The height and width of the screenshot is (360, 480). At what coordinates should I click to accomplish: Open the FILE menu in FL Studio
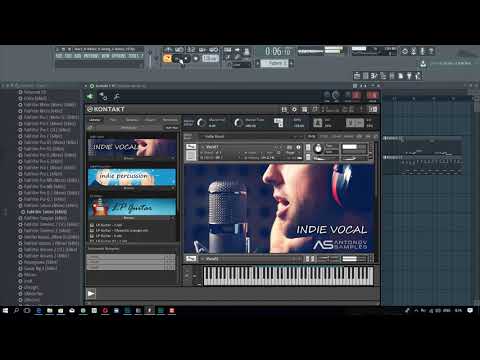[x=59, y=56]
